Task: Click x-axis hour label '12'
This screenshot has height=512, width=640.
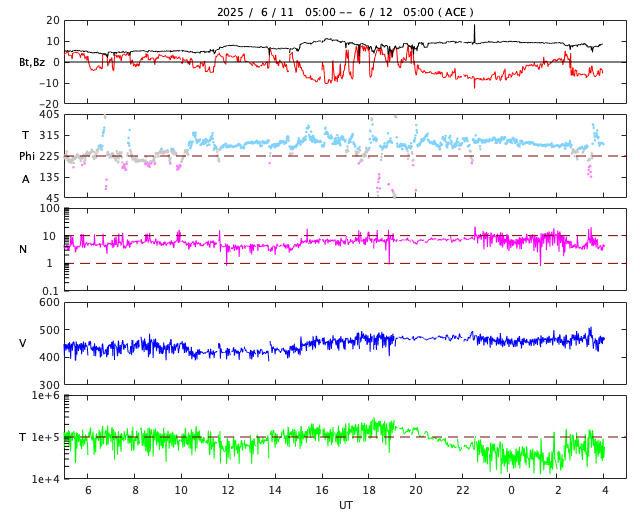Action: point(228,490)
